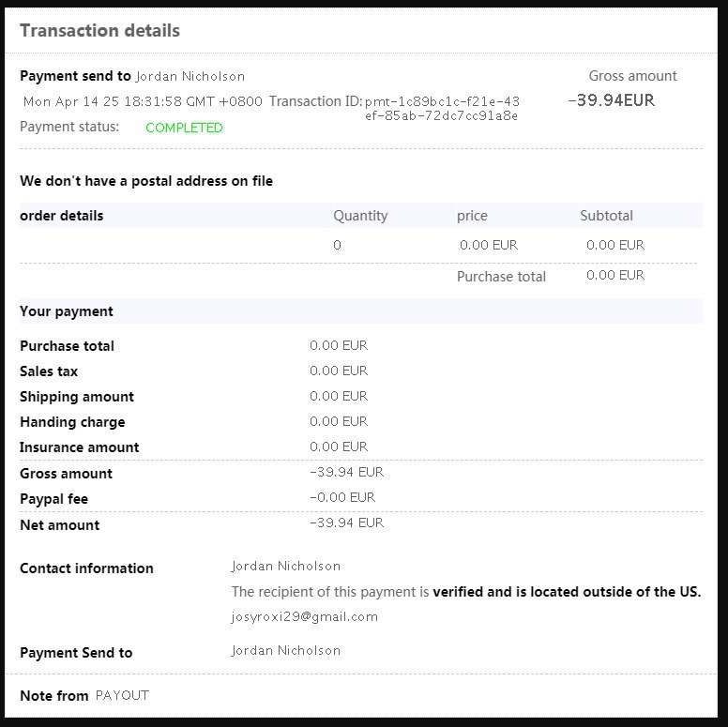Click the Your payment section header
The image size is (728, 727).
(x=67, y=311)
